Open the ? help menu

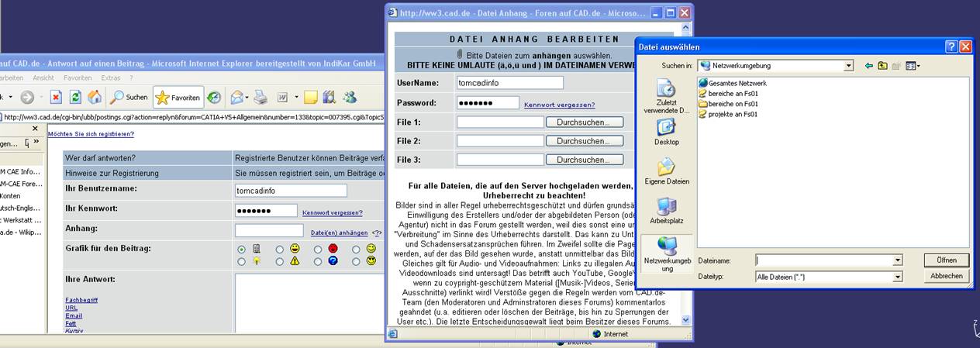pos(132,78)
